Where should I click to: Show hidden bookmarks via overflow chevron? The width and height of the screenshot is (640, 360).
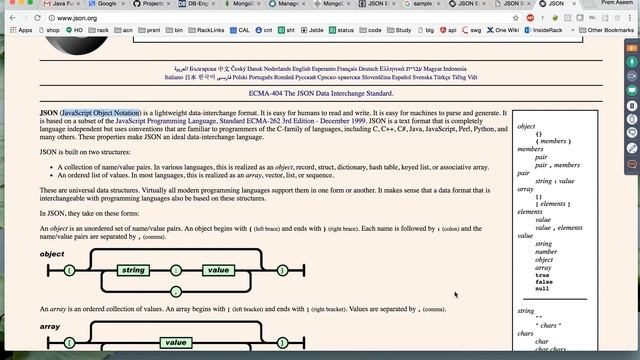(572, 30)
